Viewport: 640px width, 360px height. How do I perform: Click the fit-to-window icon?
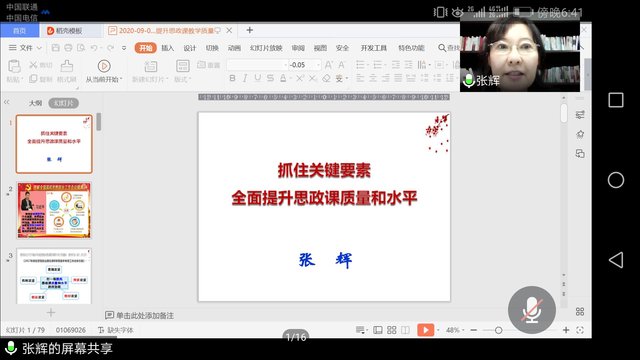(580, 330)
